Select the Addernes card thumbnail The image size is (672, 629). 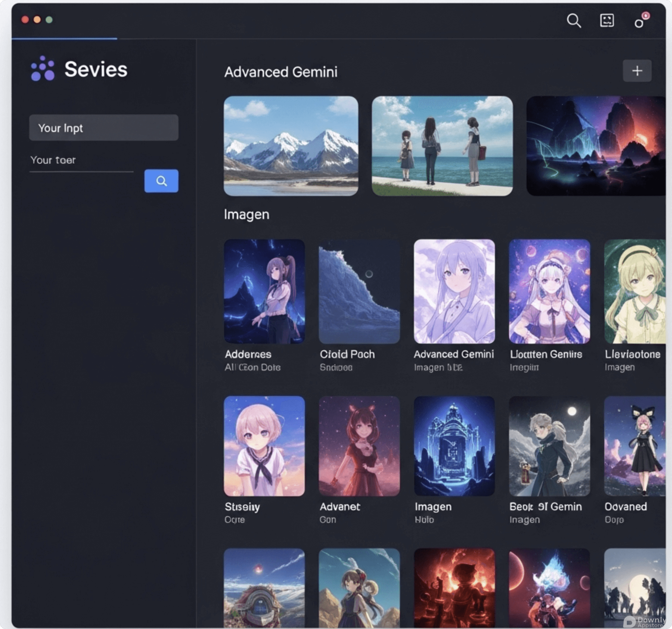click(x=264, y=291)
